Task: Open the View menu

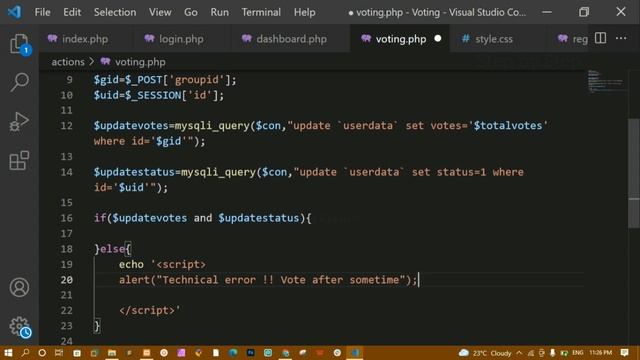Action: coord(160,12)
